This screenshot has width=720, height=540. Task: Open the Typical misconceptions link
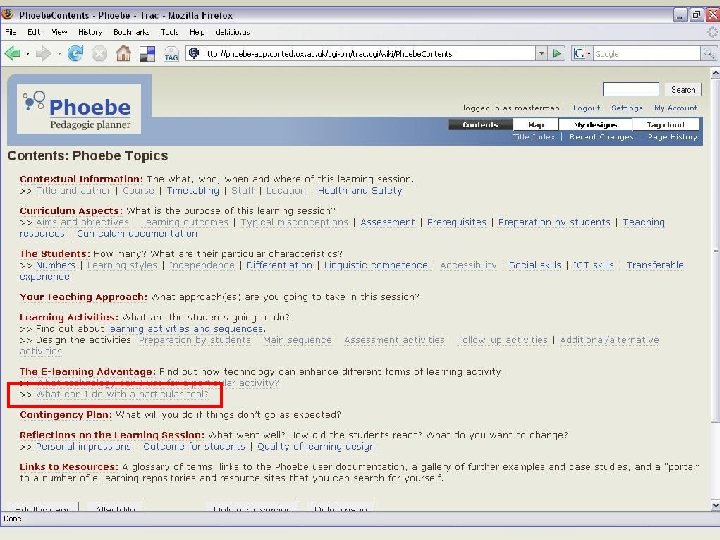(x=294, y=222)
